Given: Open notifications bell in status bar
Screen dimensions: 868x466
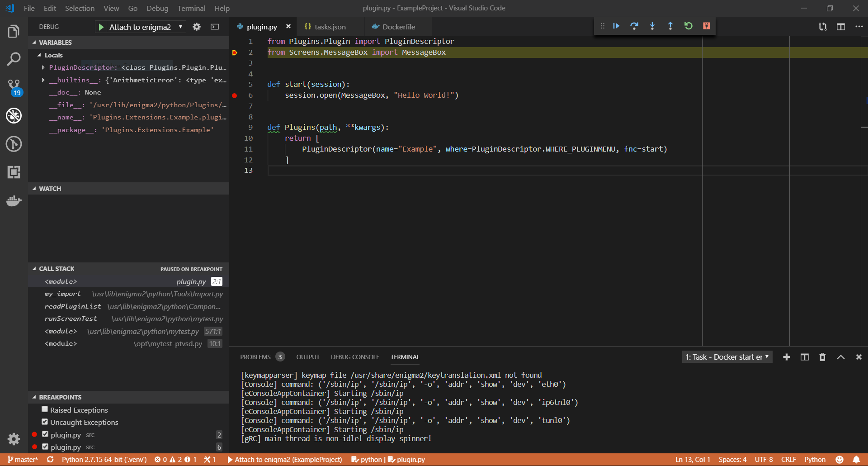Looking at the screenshot, I should point(856,460).
